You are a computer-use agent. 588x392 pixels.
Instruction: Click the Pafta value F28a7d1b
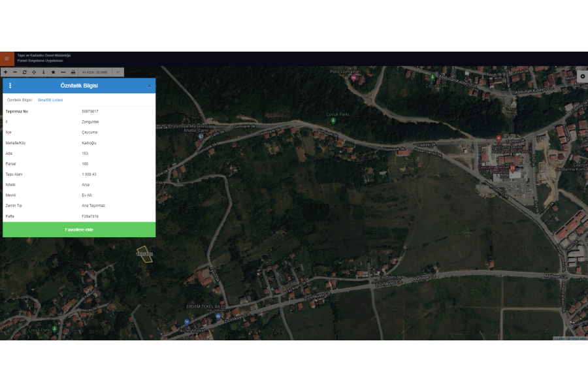[x=90, y=216]
